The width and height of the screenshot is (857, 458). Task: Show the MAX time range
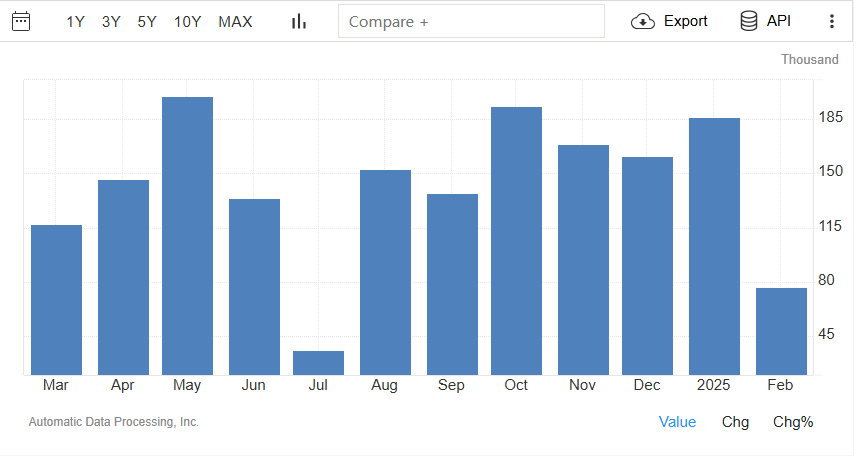coord(235,21)
